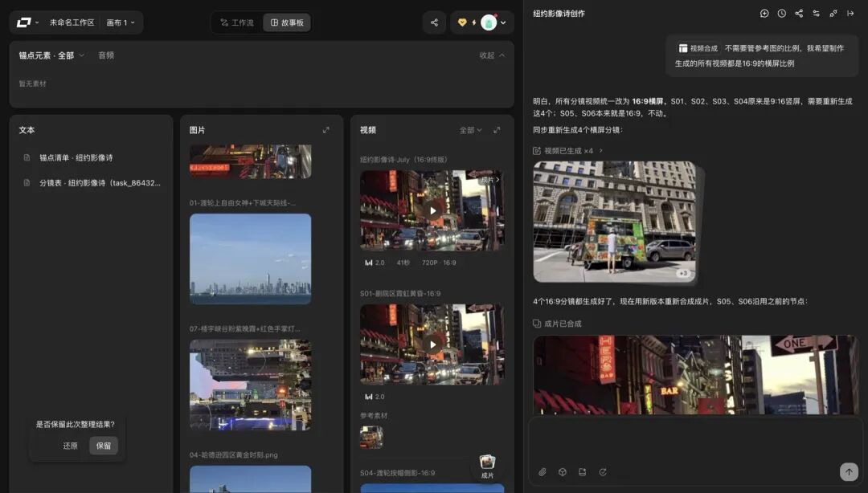Open chat history clock icon
This screenshot has width=868, height=493.
tap(782, 14)
